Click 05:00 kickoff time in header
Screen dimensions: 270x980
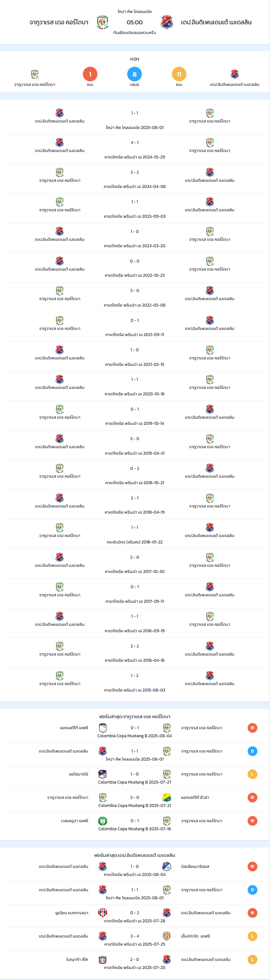[x=135, y=22]
